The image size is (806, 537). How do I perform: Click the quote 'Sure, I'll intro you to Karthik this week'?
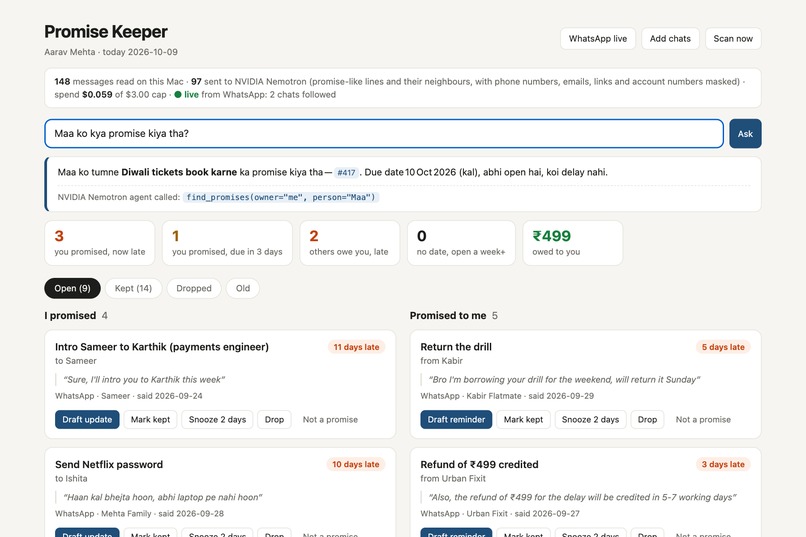[144, 380]
